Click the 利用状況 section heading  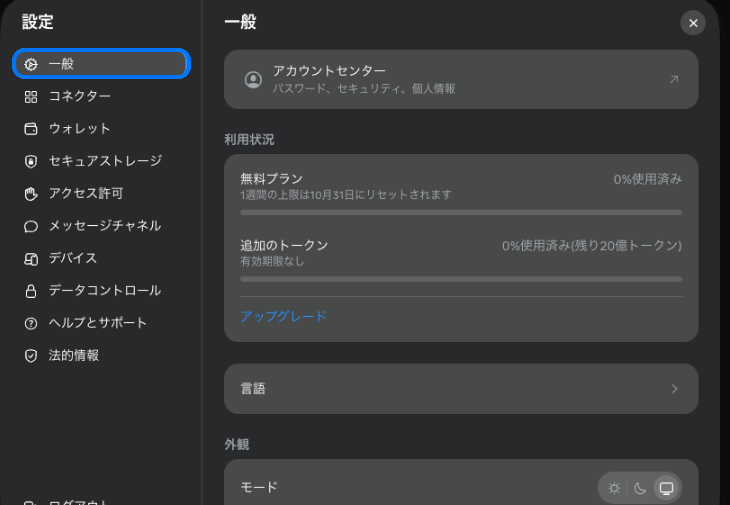pos(249,140)
